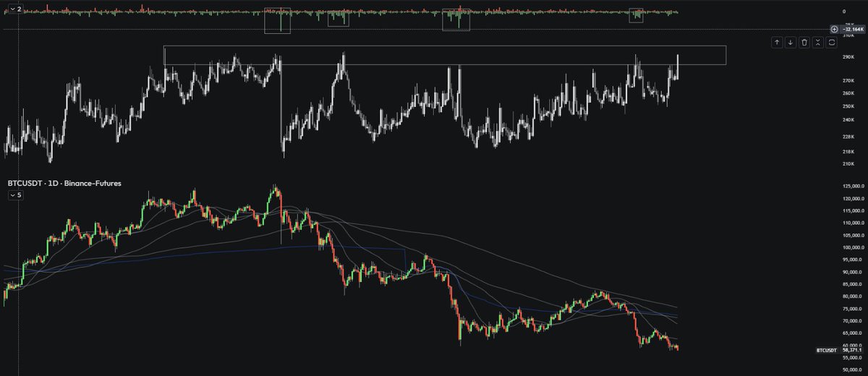
Task: Click the plus icon beside -32.164K
Action: click(834, 29)
